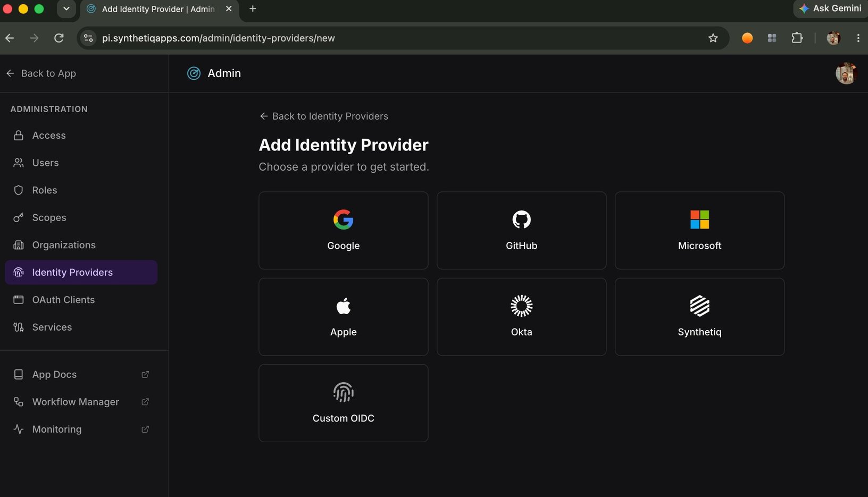Click the external-link icon beside Workflow Manager
This screenshot has width=868, height=497.
[145, 402]
